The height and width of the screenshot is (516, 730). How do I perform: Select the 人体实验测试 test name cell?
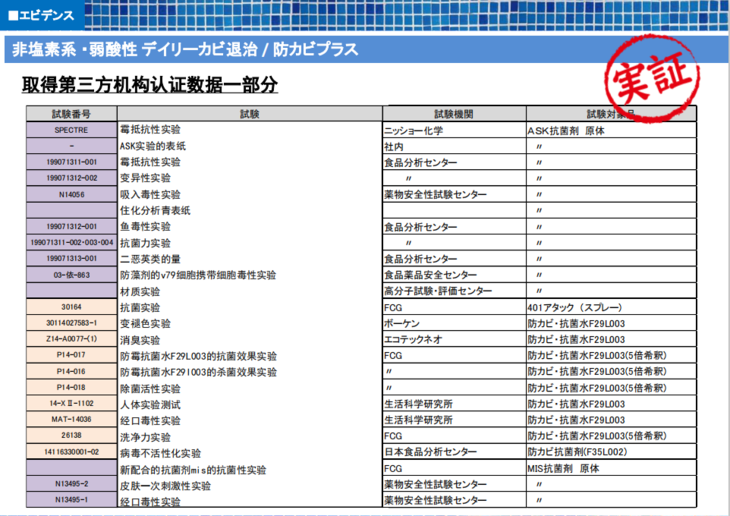151,405
